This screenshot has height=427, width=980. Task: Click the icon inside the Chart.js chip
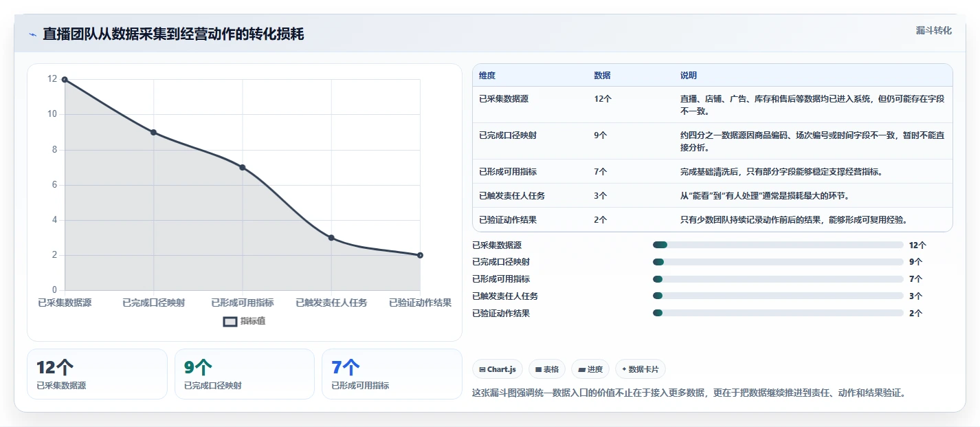pyautogui.click(x=482, y=370)
